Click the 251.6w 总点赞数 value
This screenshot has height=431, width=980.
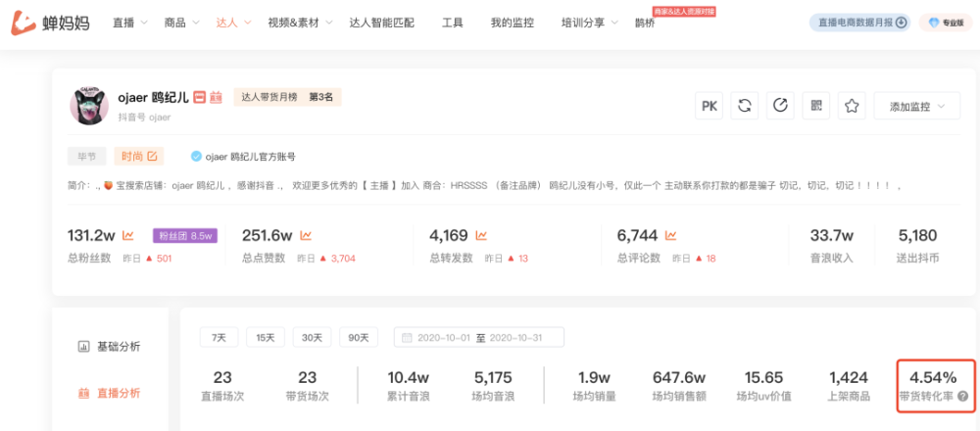pyautogui.click(x=267, y=235)
